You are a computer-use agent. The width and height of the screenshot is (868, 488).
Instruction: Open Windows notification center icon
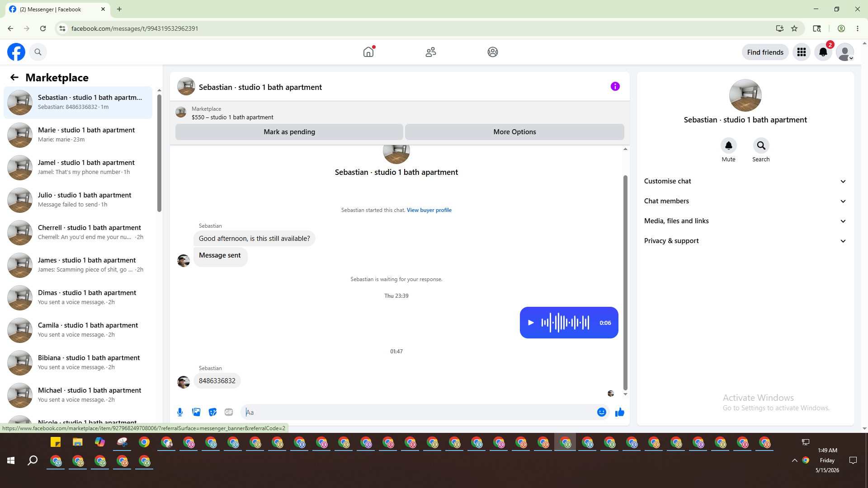pyautogui.click(x=853, y=460)
